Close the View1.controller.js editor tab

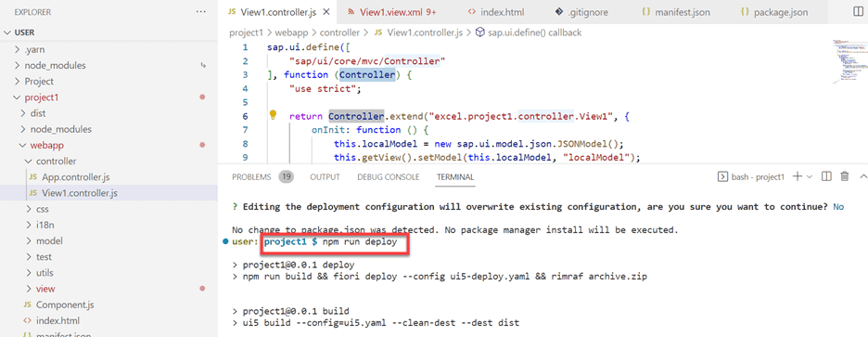326,12
